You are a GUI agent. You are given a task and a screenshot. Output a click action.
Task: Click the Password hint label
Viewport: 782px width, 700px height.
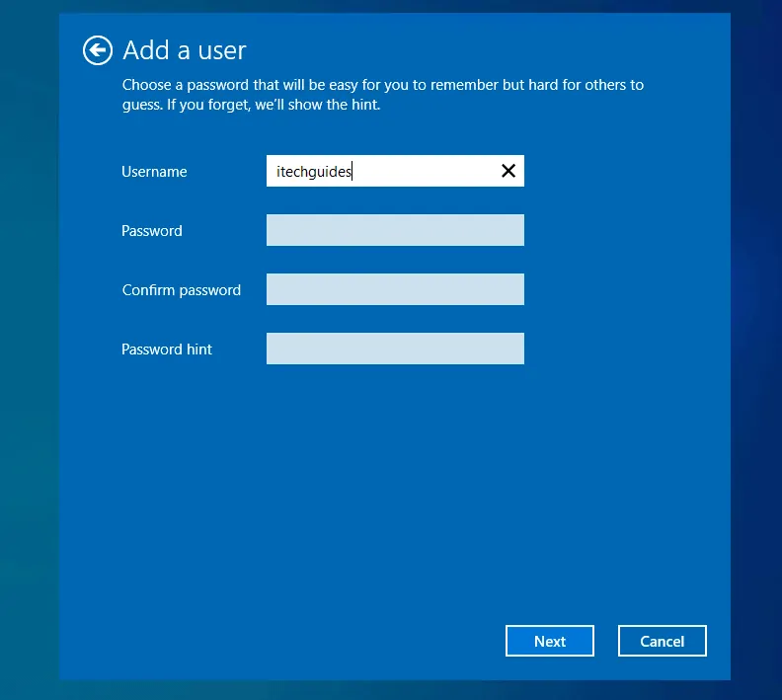167,350
